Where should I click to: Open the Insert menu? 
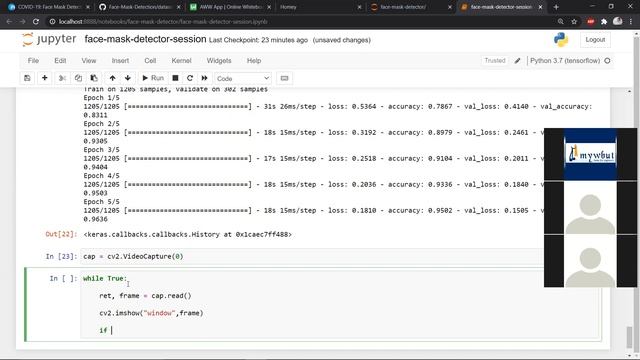[120, 60]
